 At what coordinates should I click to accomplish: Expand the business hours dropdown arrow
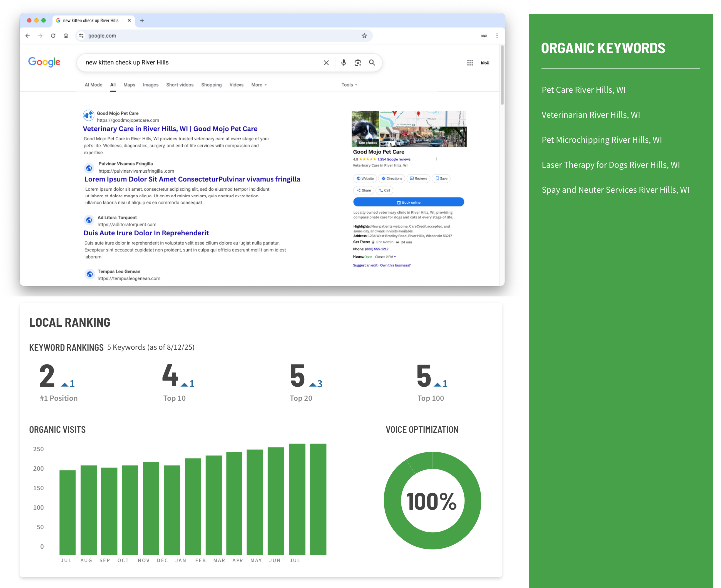[395, 257]
